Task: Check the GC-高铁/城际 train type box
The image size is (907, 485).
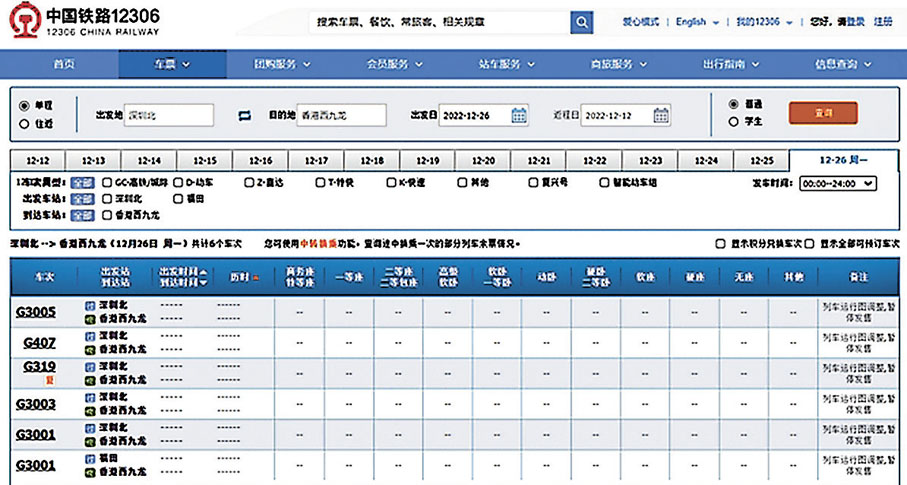Action: tap(106, 183)
